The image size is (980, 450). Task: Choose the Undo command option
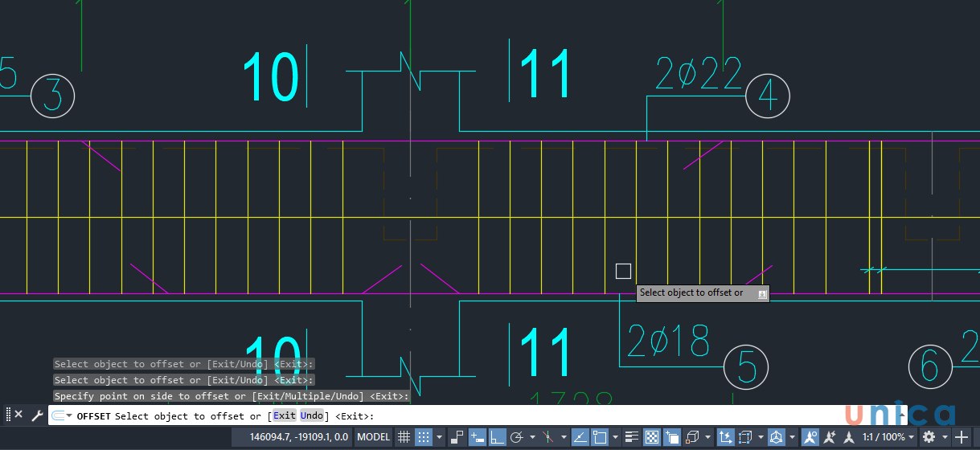tap(312, 415)
